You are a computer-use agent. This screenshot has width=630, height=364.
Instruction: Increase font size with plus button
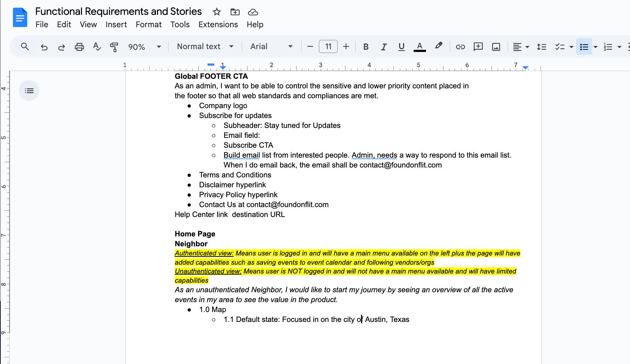tap(346, 47)
